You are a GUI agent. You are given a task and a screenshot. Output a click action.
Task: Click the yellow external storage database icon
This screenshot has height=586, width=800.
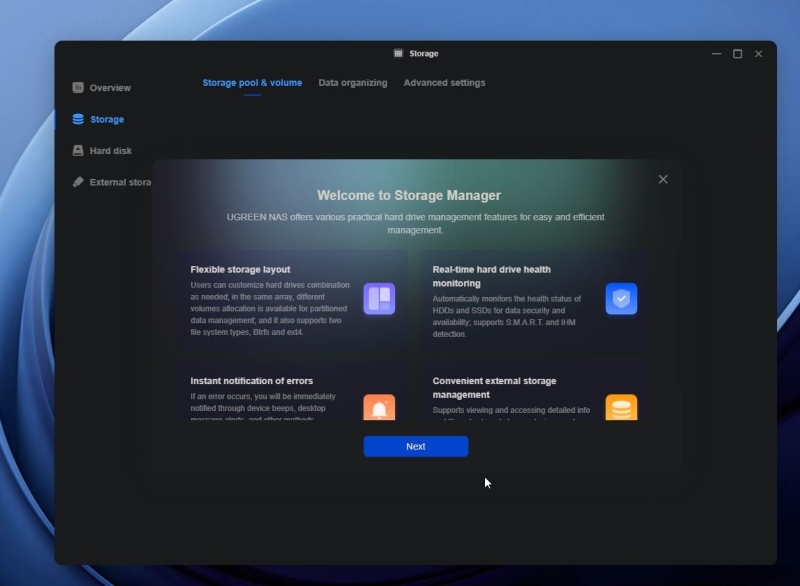point(621,407)
